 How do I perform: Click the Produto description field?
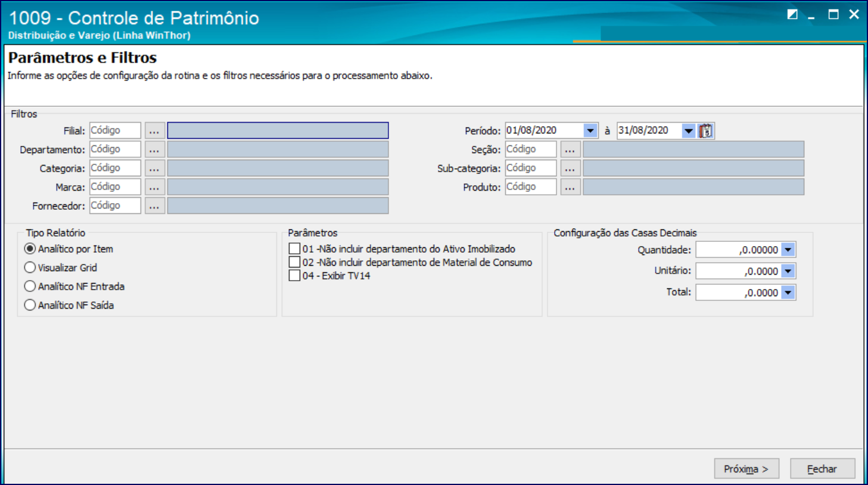point(693,187)
